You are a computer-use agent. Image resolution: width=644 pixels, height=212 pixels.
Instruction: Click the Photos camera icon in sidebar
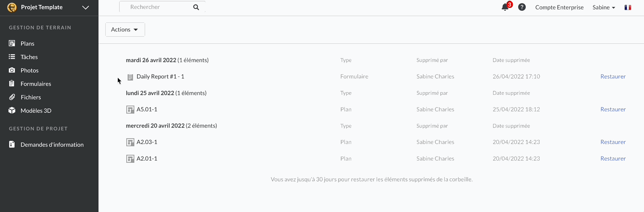point(12,70)
